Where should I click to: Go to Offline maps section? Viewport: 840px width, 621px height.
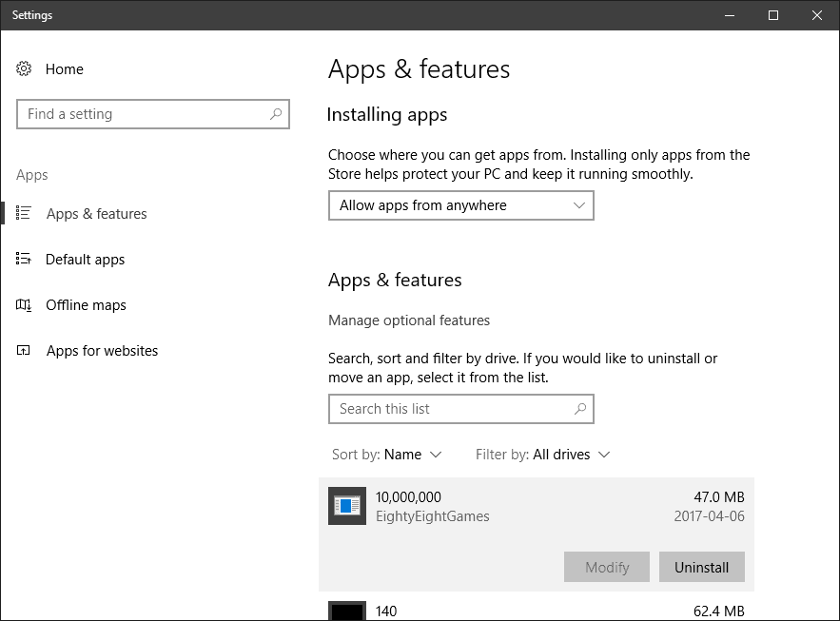pos(87,305)
